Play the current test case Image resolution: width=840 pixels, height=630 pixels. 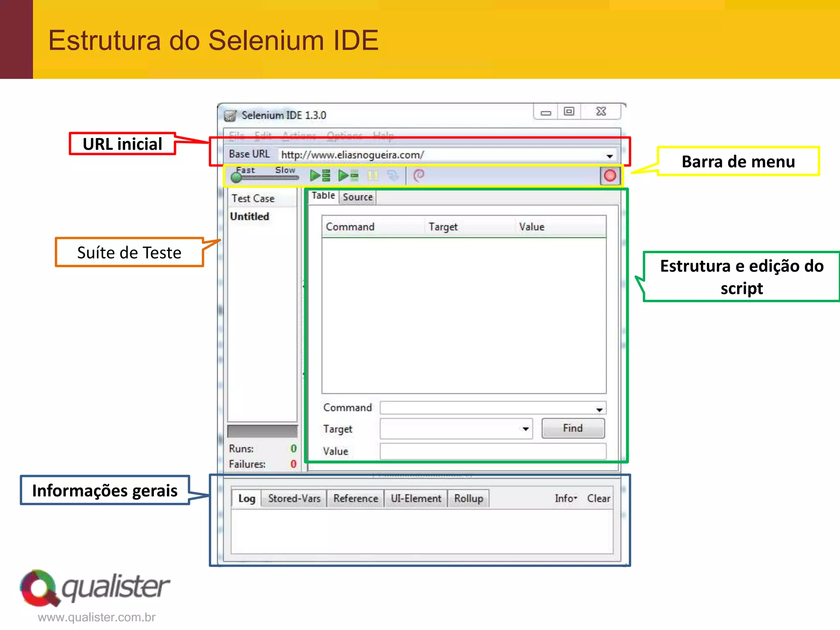point(348,176)
